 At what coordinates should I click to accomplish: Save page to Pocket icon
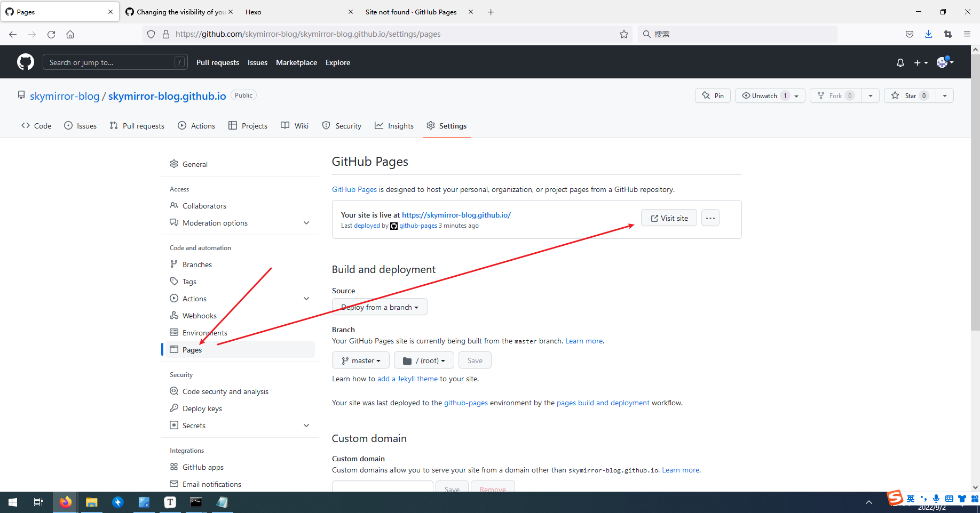point(910,34)
